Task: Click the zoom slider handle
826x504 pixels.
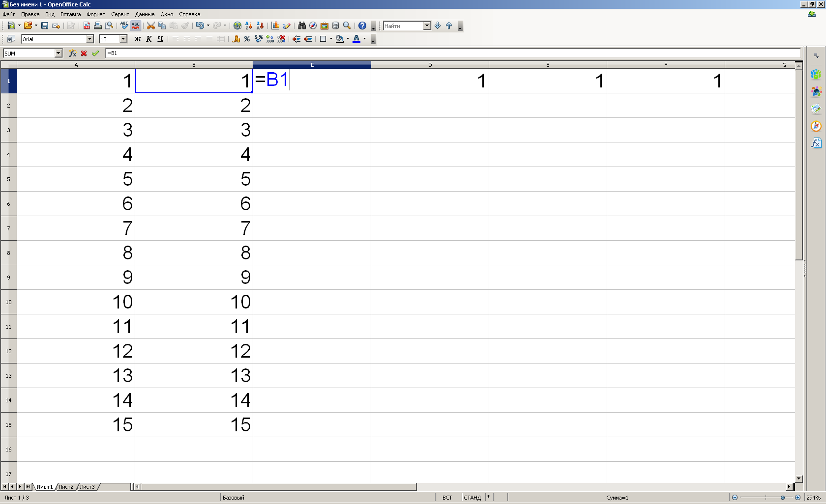Action: tap(783, 498)
